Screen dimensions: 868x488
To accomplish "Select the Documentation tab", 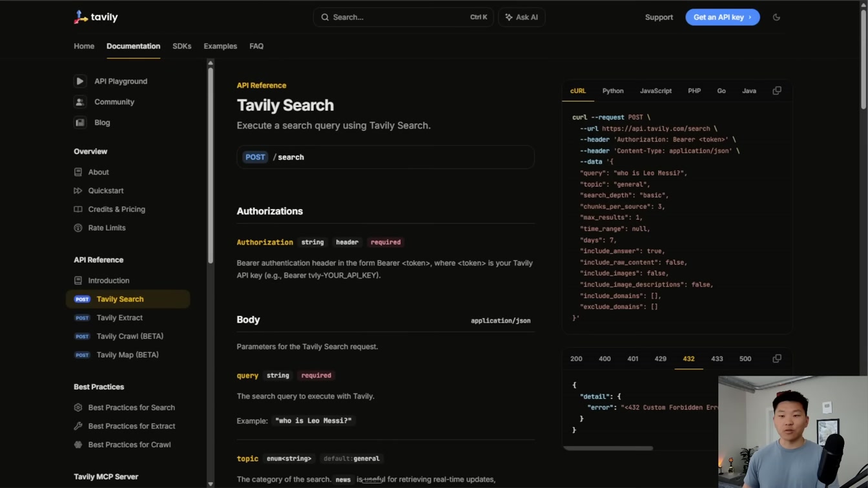I will [x=133, y=46].
